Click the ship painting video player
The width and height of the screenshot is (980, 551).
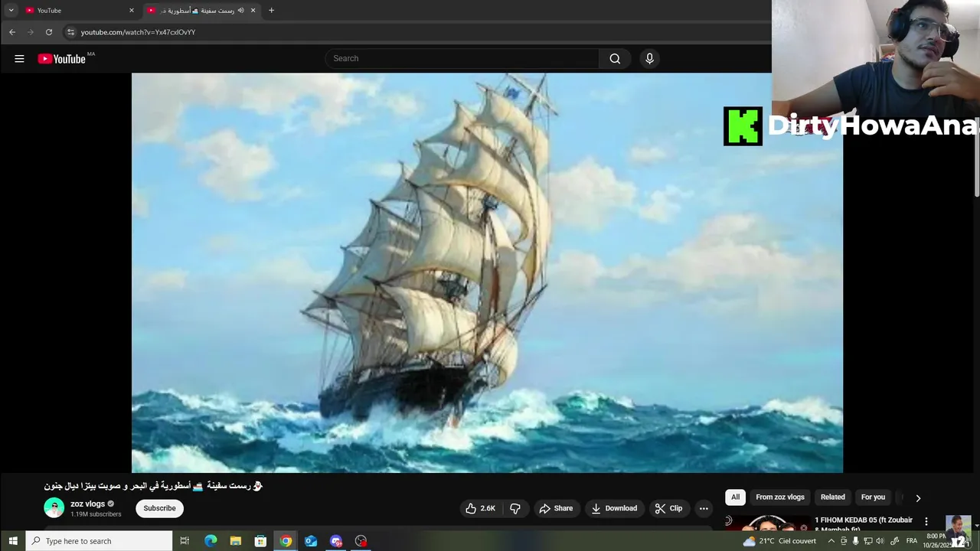coord(487,273)
